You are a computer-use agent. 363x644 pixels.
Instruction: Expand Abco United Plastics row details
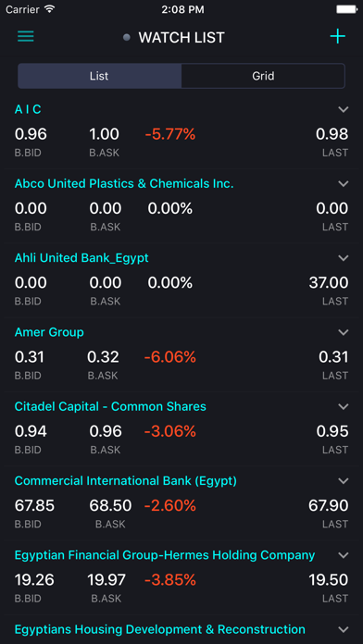pyautogui.click(x=344, y=183)
